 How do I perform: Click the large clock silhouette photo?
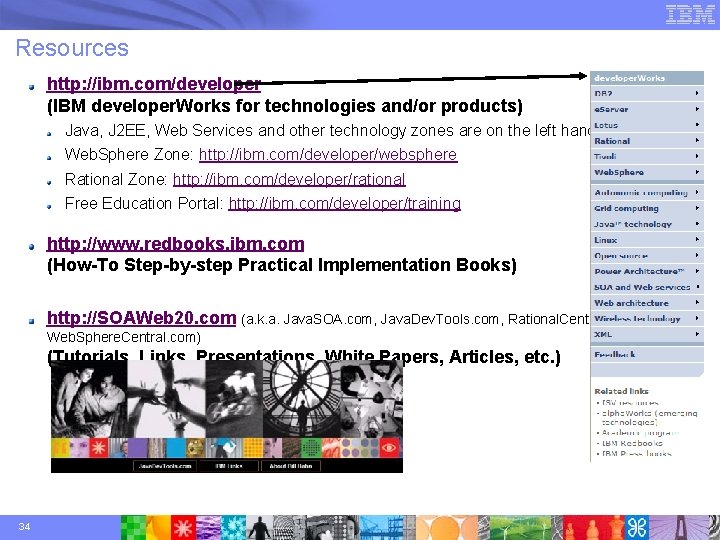coord(302,399)
